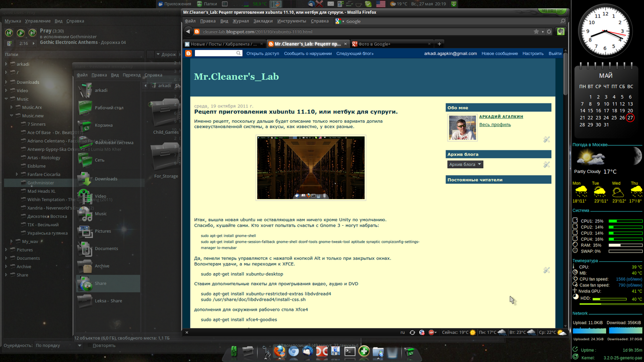Open Архив блога dropdown

coord(465,165)
